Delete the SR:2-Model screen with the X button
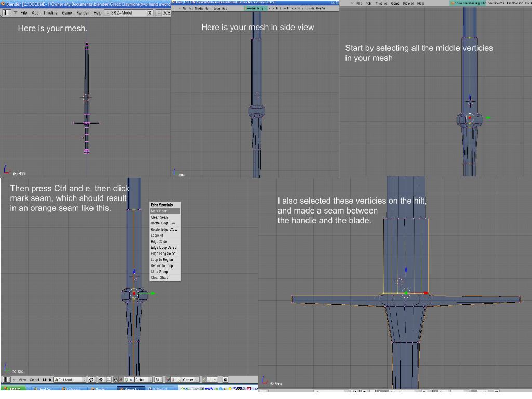 point(150,13)
